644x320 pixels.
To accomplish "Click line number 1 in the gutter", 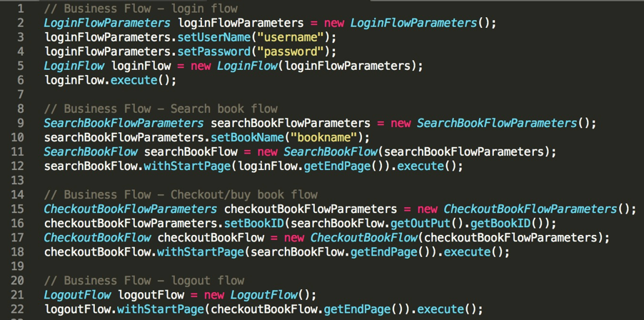I will pyautogui.click(x=20, y=9).
